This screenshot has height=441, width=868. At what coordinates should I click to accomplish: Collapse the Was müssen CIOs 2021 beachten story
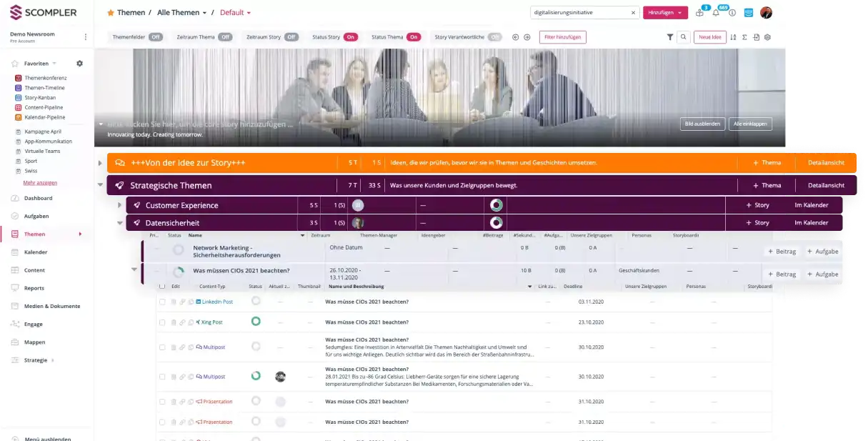tap(134, 270)
